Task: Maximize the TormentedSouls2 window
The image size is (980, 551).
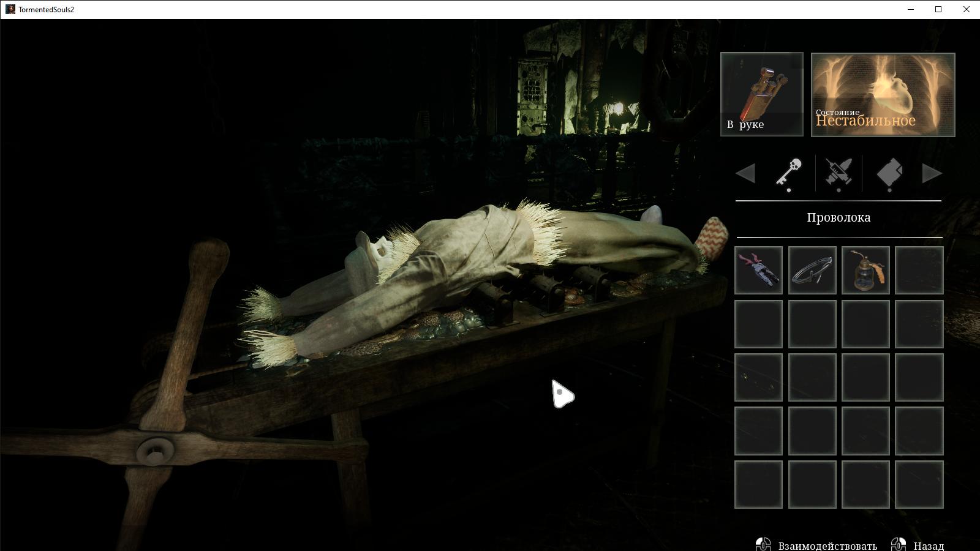Action: [x=938, y=9]
